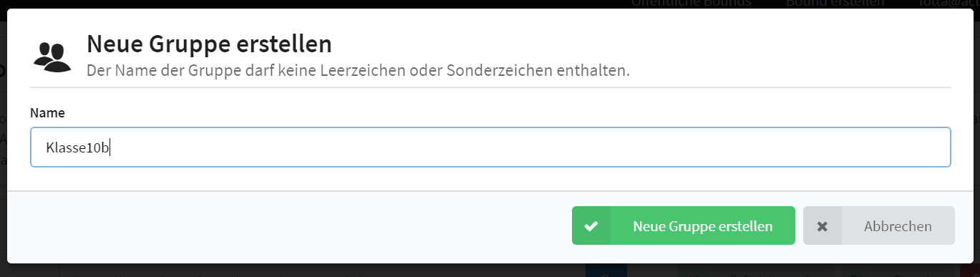980x277 pixels.
Task: Cancel the dialog via Abbrechen
Action: (x=879, y=225)
